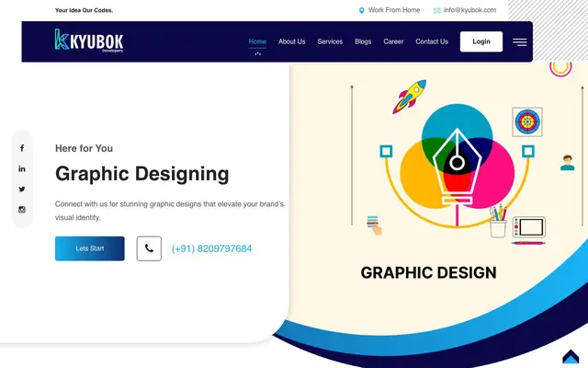This screenshot has width=588, height=368.
Task: Click the Lets Start button
Action: click(x=90, y=248)
